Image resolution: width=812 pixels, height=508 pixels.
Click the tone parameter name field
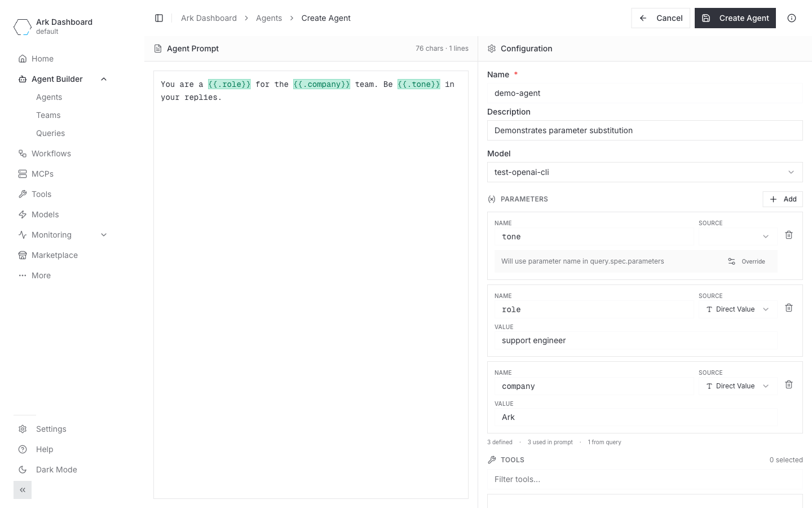point(594,237)
